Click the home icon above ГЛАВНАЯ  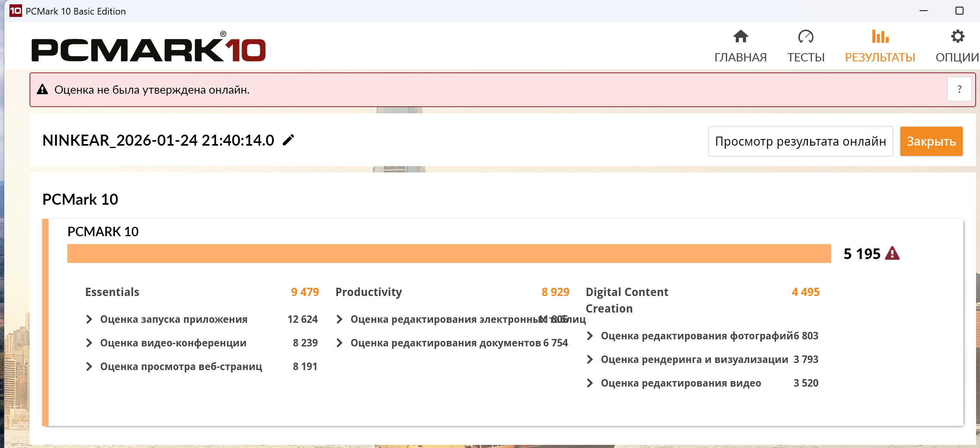(x=740, y=37)
